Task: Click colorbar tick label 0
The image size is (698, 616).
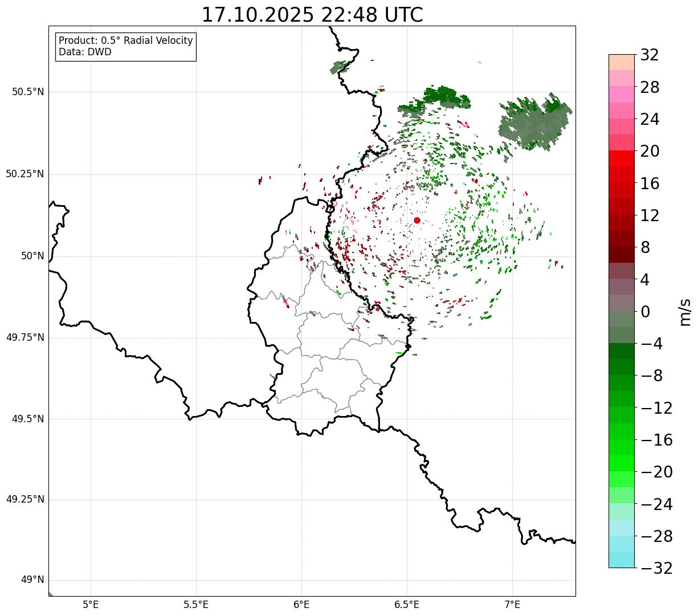Action: tap(645, 312)
